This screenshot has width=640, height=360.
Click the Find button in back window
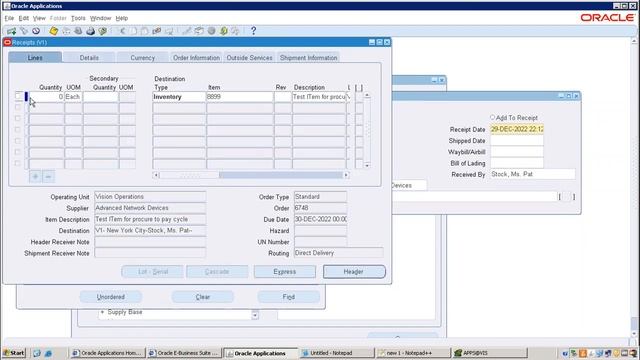pos(289,297)
